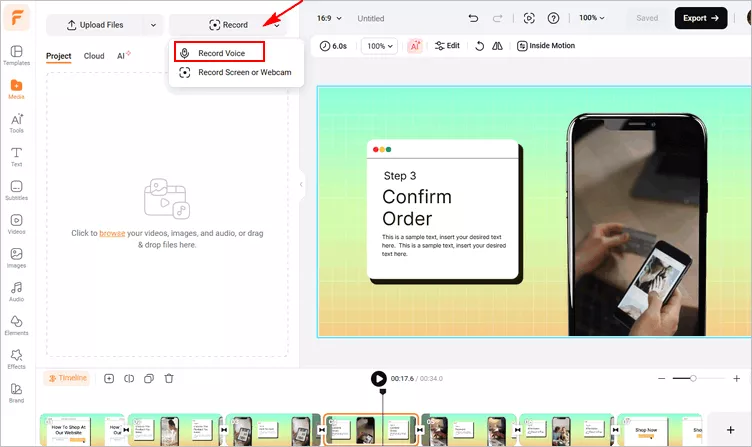Click the pink AI button in toolbar
The width and height of the screenshot is (752, 447).
(x=415, y=46)
